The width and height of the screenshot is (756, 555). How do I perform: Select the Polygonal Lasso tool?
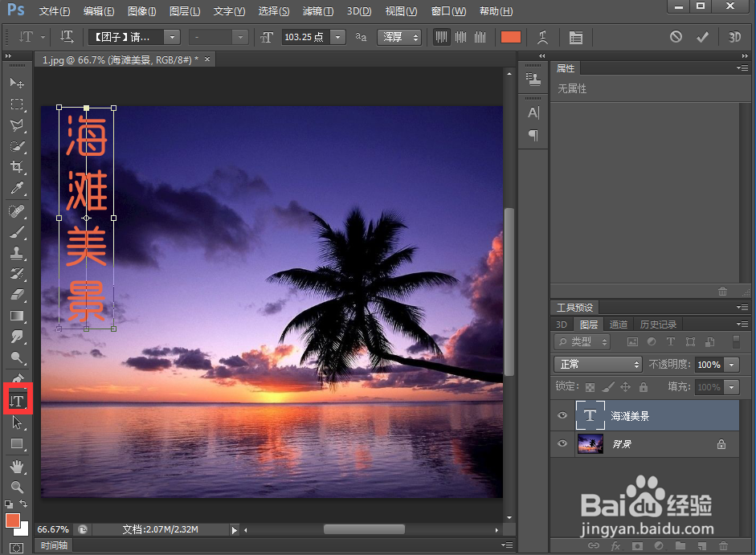(x=17, y=125)
